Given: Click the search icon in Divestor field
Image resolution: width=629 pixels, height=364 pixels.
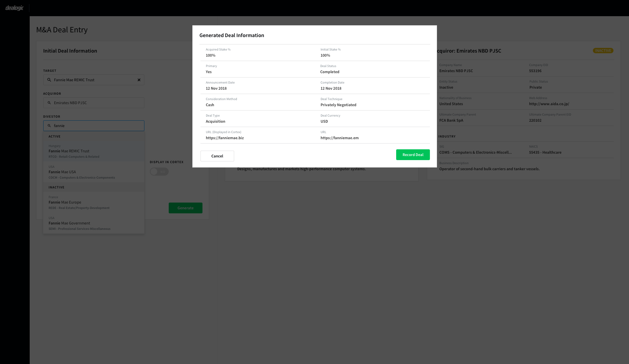Looking at the screenshot, I should point(49,126).
